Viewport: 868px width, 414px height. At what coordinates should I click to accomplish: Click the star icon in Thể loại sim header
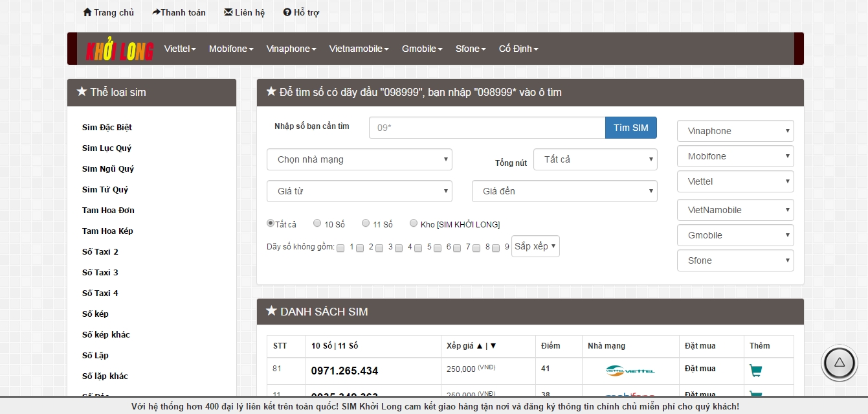82,91
